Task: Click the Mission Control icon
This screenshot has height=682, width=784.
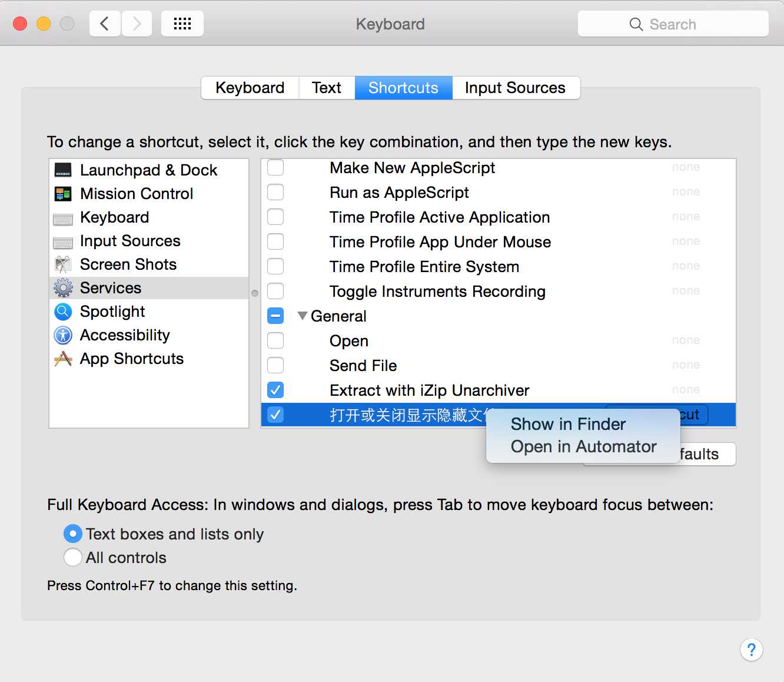Action: click(63, 194)
